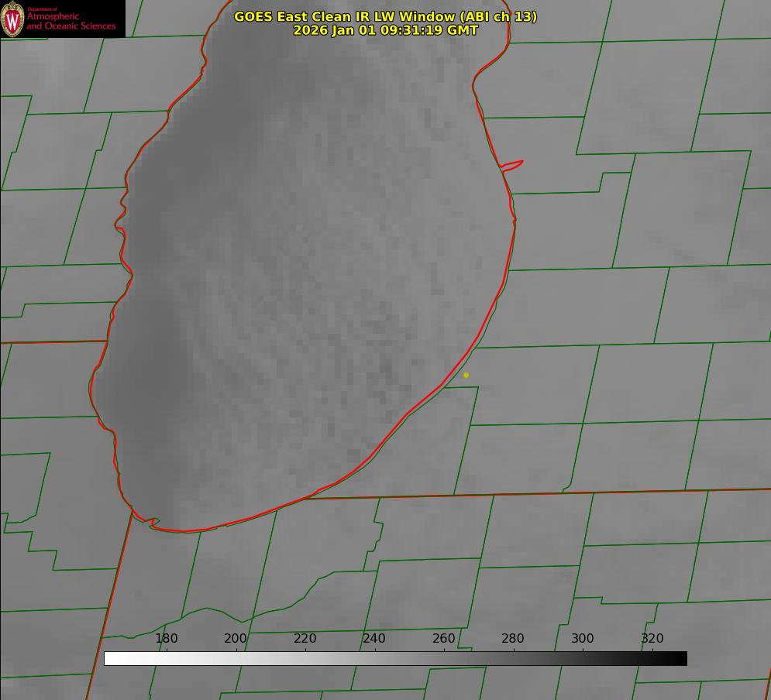Click the small inlet at the lake's southwest tip
771x700 pixels.
(x=153, y=523)
